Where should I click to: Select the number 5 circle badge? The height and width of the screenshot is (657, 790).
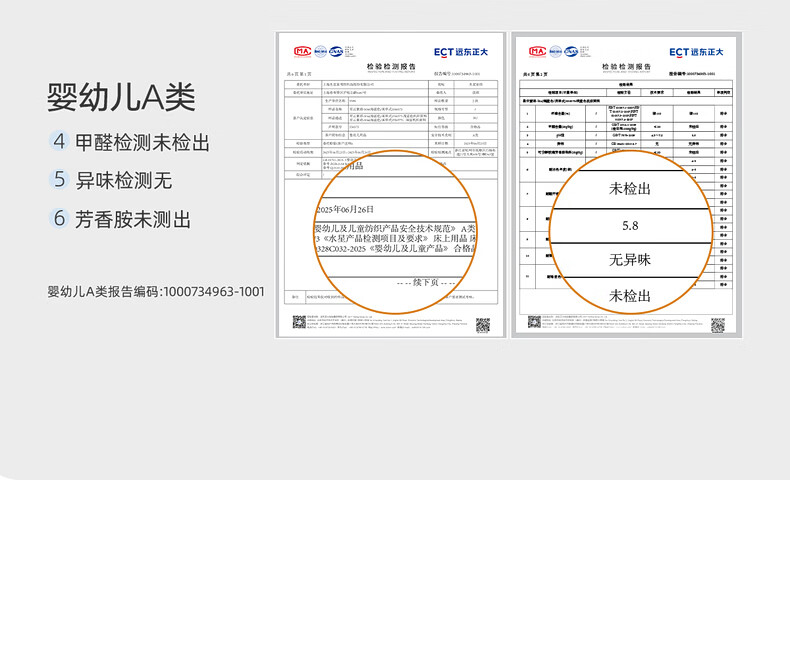pos(59,179)
